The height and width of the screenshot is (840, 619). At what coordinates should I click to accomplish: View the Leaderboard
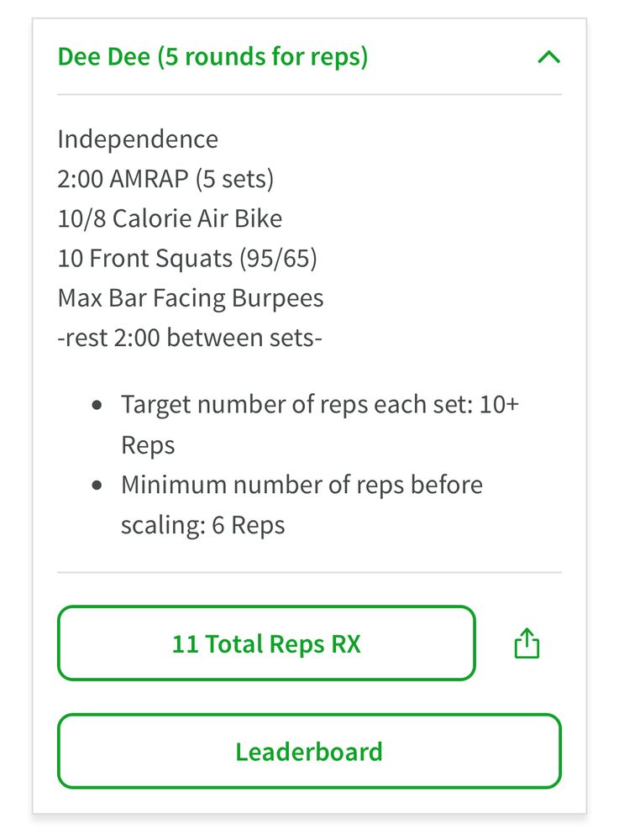(308, 751)
